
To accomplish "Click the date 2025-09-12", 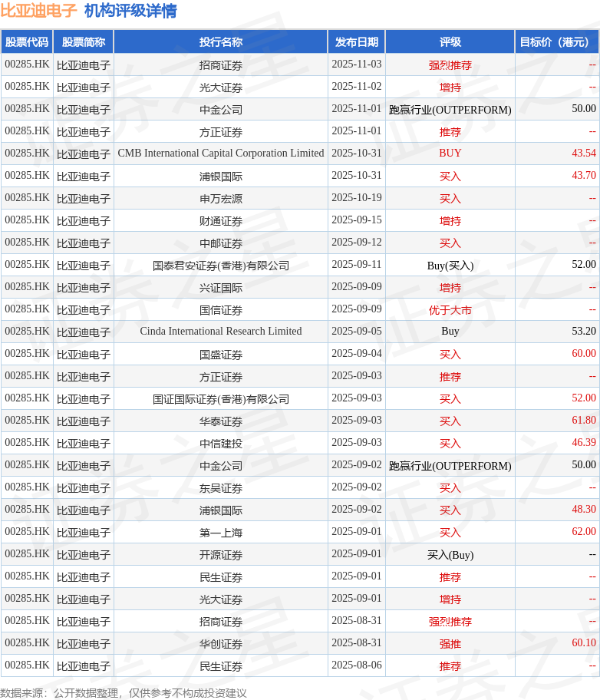I will 356,243.
